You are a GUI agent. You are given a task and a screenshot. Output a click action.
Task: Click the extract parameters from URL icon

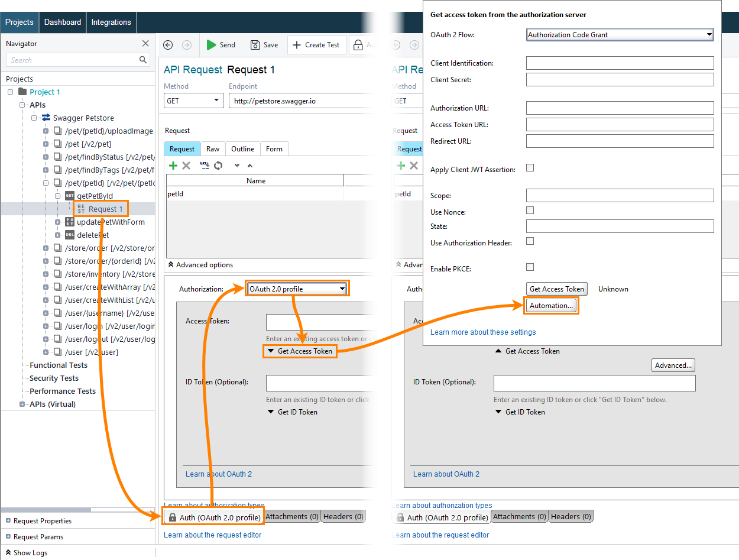pos(205,166)
